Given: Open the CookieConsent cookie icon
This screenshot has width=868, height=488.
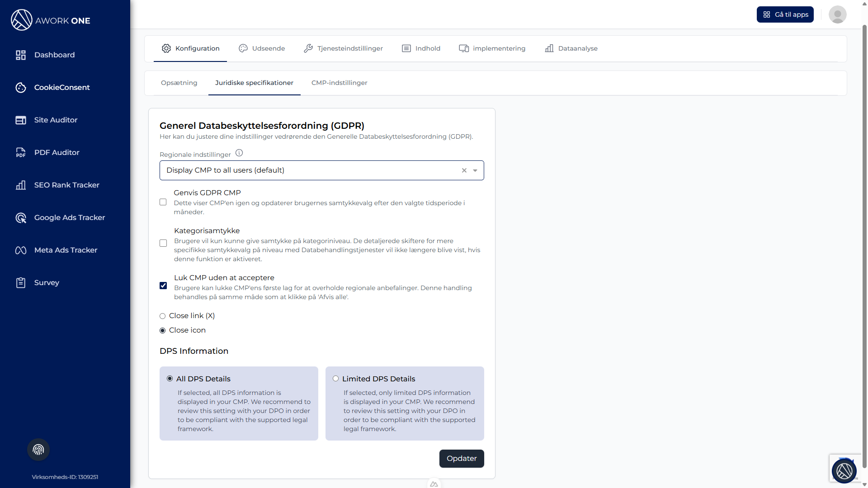Looking at the screenshot, I should click(21, 88).
